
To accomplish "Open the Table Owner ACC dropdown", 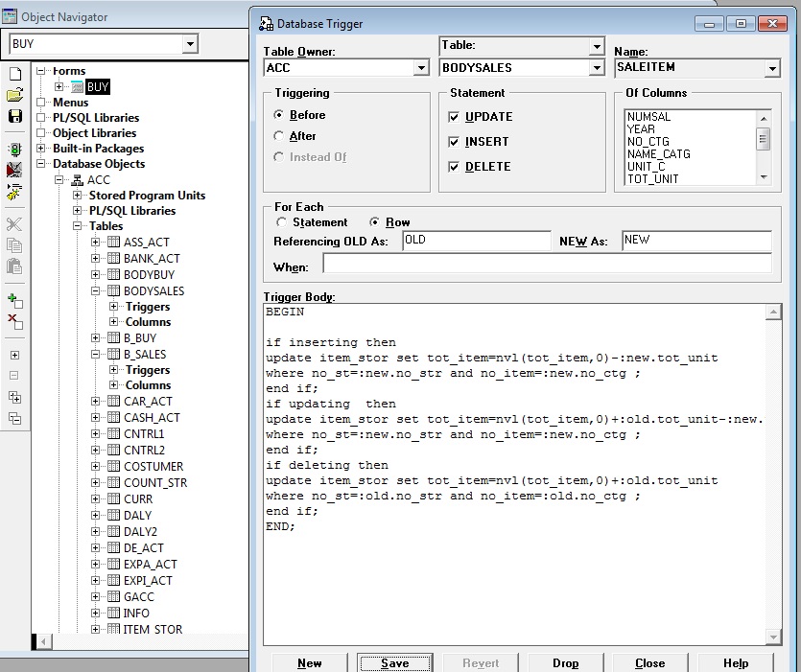I will click(421, 68).
